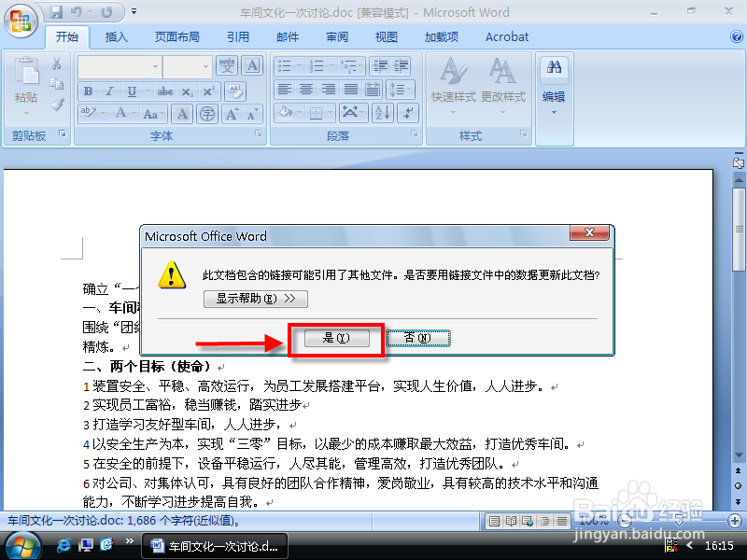Shrink font size button

click(x=252, y=114)
